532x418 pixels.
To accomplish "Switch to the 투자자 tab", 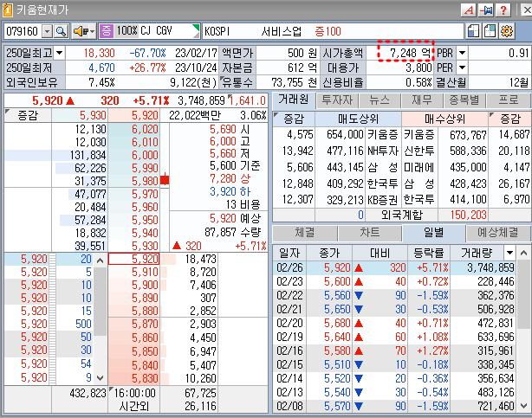I will (337, 100).
